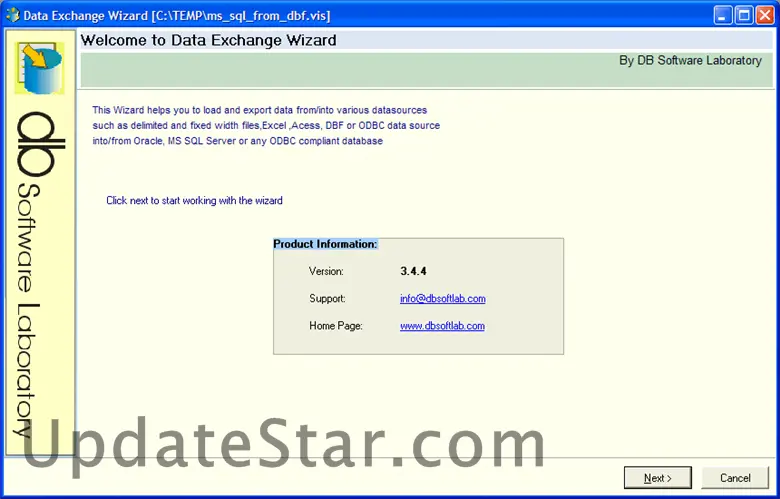Click the 'Support:' label
Viewport: 780px width, 499px height.
click(x=327, y=299)
